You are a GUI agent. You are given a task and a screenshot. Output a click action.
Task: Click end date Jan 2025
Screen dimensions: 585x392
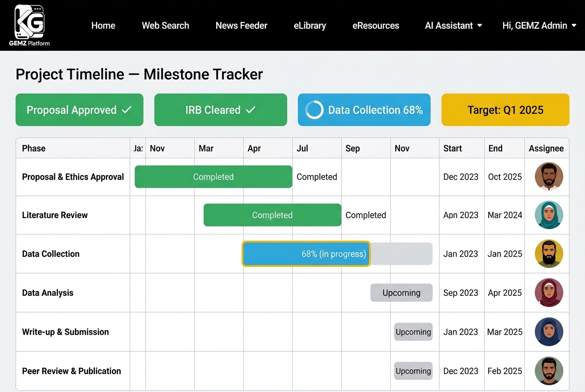505,254
